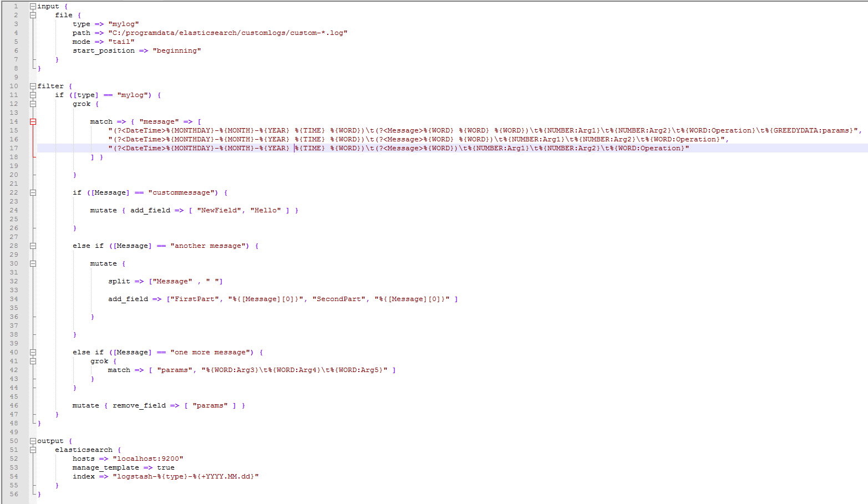Viewport: 868px width, 504px height.
Task: Collapse the else if "another message" fold marker
Action: point(33,246)
